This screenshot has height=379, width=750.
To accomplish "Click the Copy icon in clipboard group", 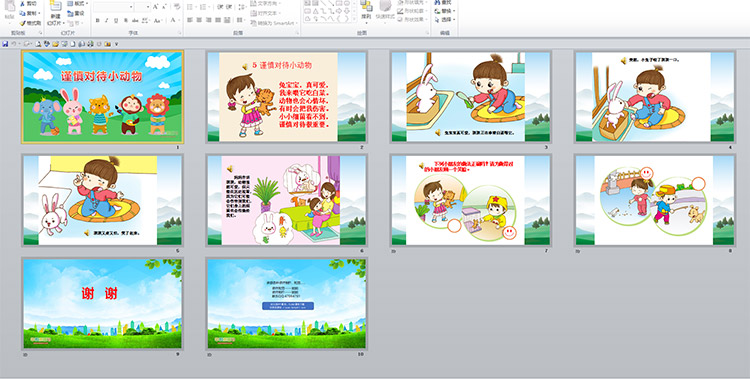I will (22, 13).
